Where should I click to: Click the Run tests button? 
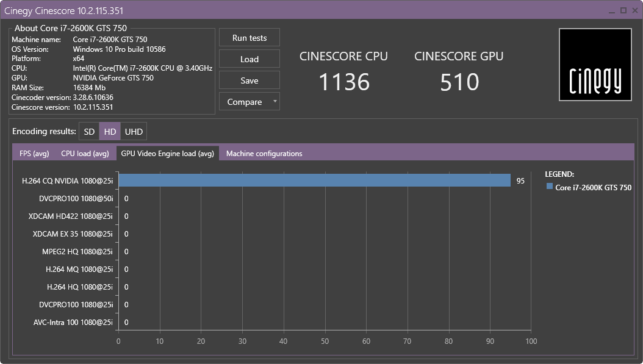click(250, 38)
